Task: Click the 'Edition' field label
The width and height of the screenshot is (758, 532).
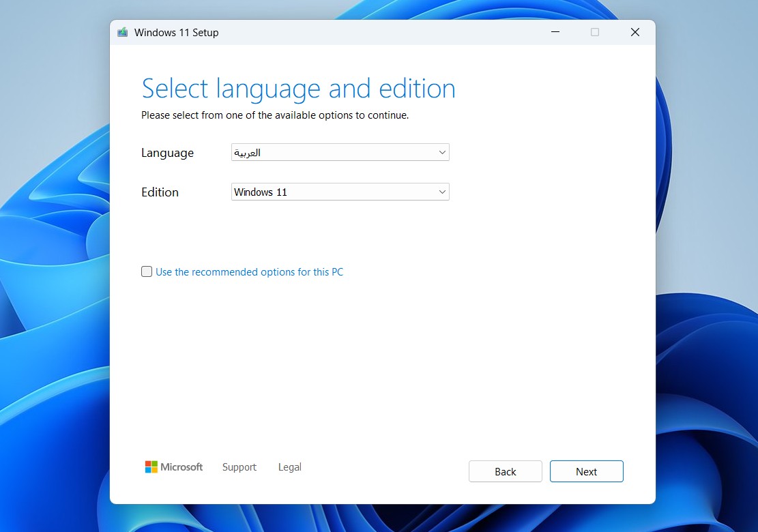Action: click(160, 192)
